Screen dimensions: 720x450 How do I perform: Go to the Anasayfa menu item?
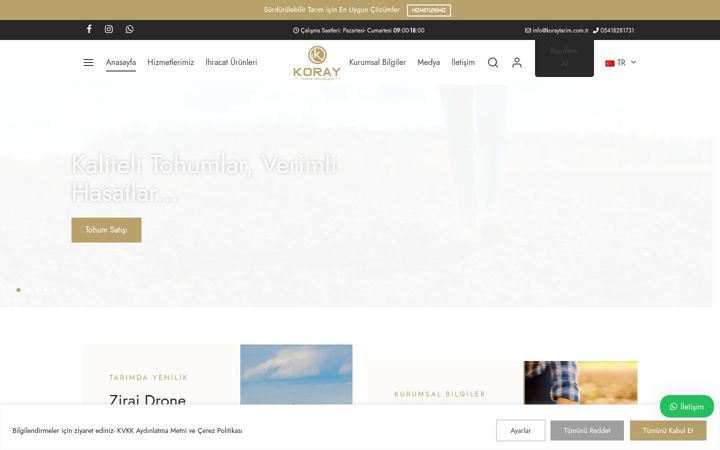121,62
